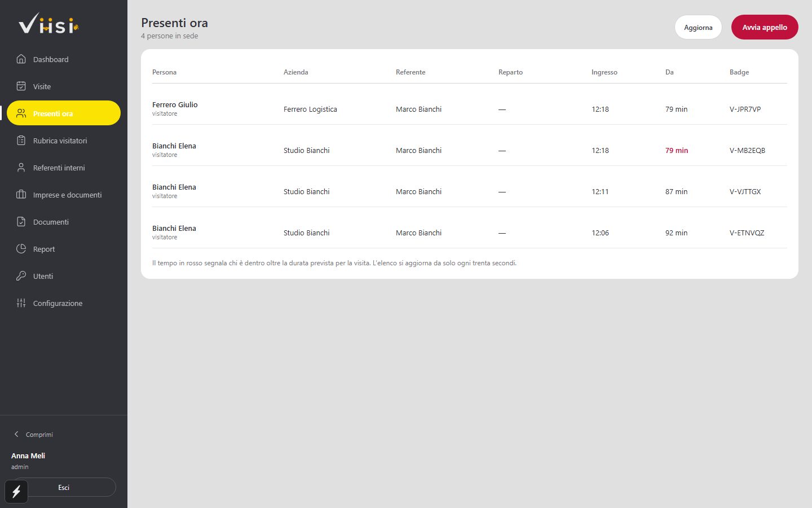Click the lightning bolt icon
The height and width of the screenshot is (508, 812).
(16, 492)
